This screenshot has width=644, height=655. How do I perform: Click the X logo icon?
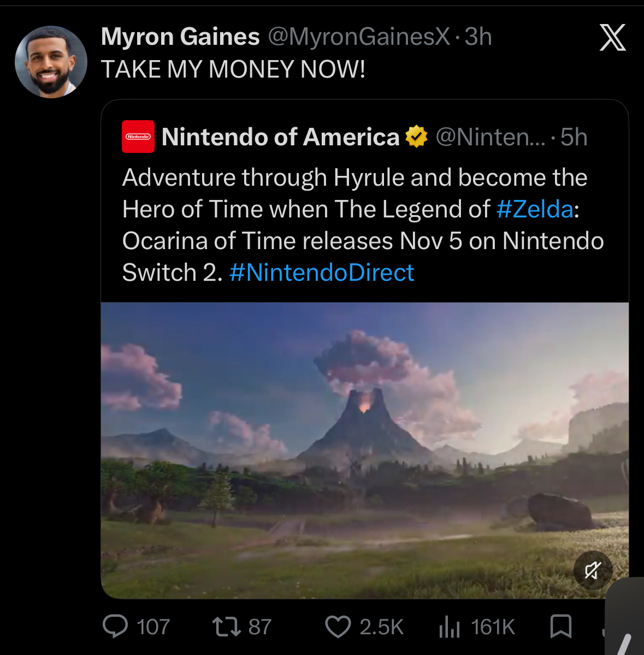(613, 37)
